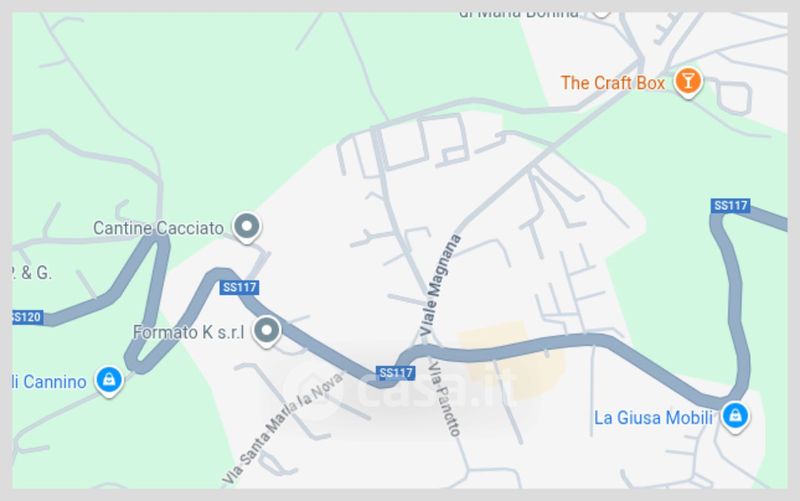800x501 pixels.
Task: Click the highlighted yellow area on map
Action: (510, 359)
